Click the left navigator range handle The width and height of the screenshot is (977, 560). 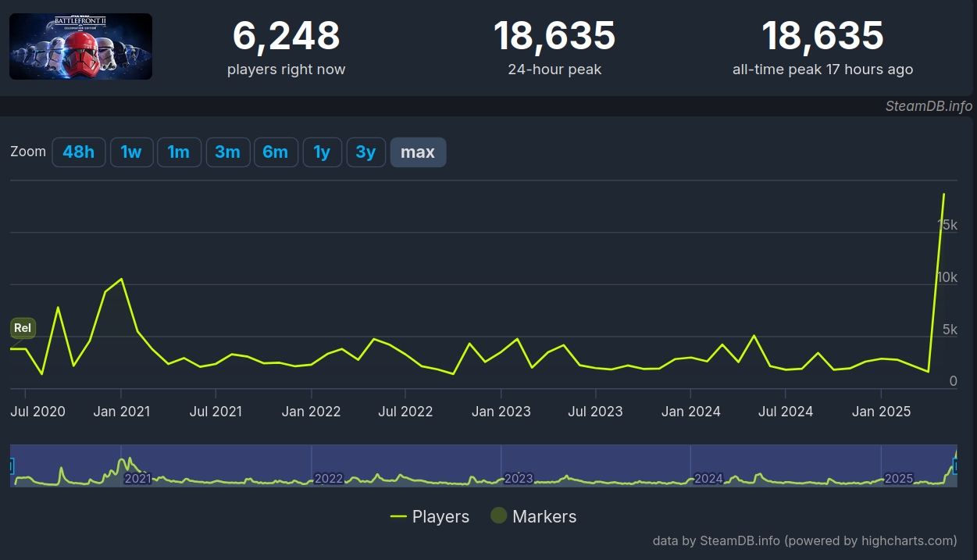[12, 466]
